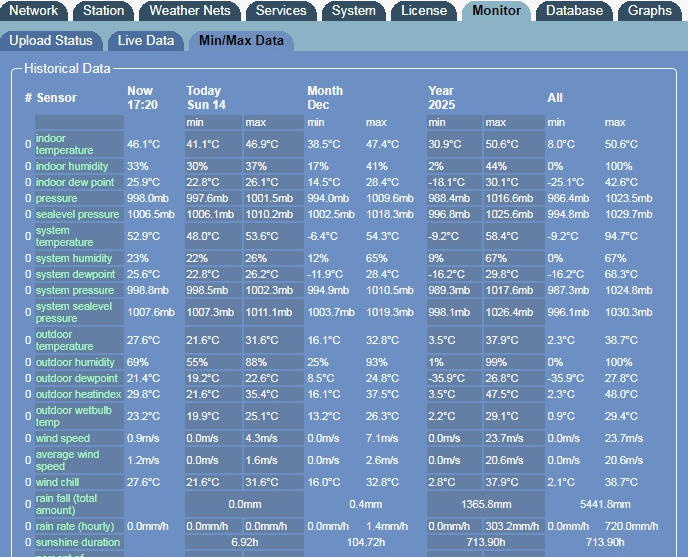Open the Weather Nets tab
The width and height of the screenshot is (688, 557).
[189, 11]
